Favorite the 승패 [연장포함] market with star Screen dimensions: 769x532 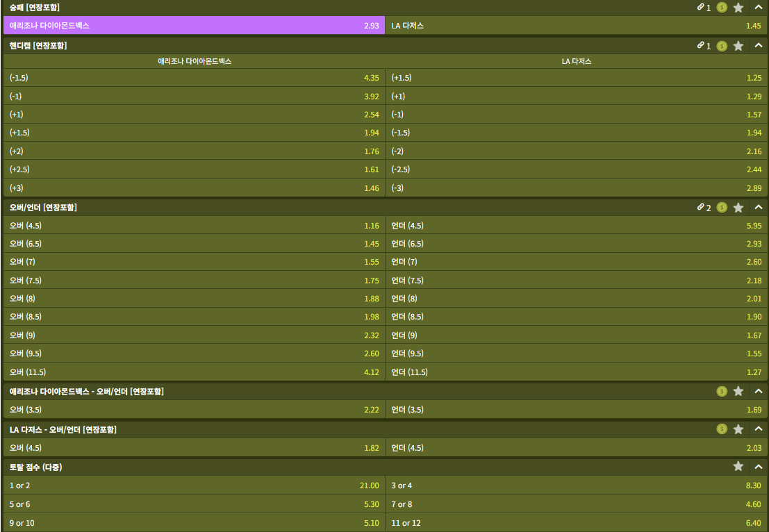pyautogui.click(x=738, y=8)
